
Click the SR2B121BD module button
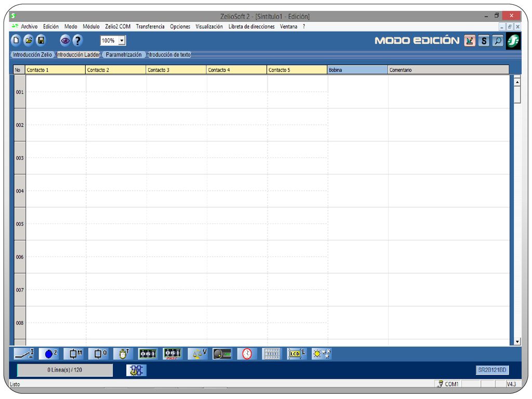[x=492, y=370]
